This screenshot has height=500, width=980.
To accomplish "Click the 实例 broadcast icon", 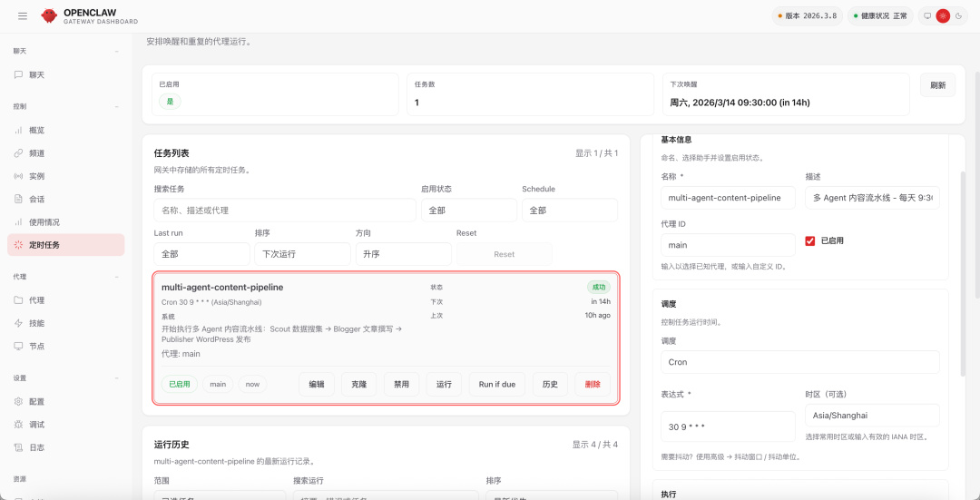I will (x=19, y=177).
